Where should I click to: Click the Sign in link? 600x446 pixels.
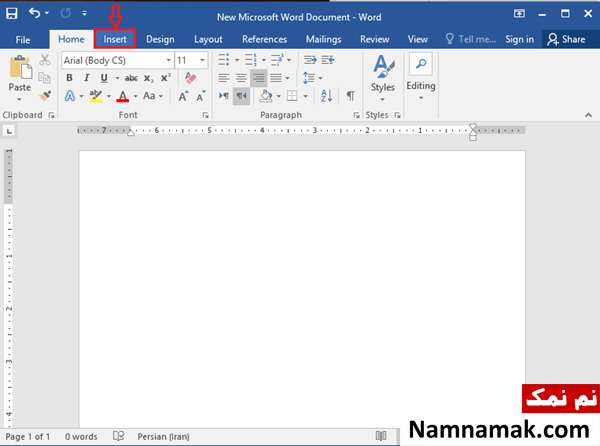(519, 39)
